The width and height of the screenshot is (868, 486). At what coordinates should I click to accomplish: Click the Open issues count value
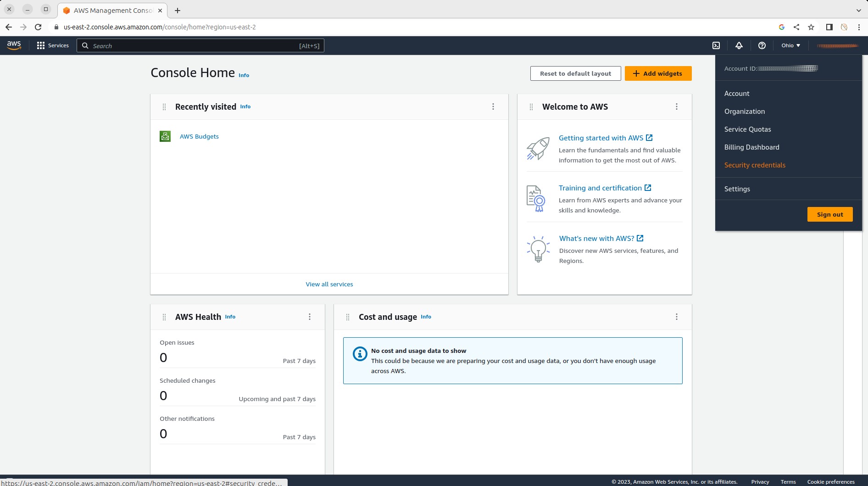[163, 358]
